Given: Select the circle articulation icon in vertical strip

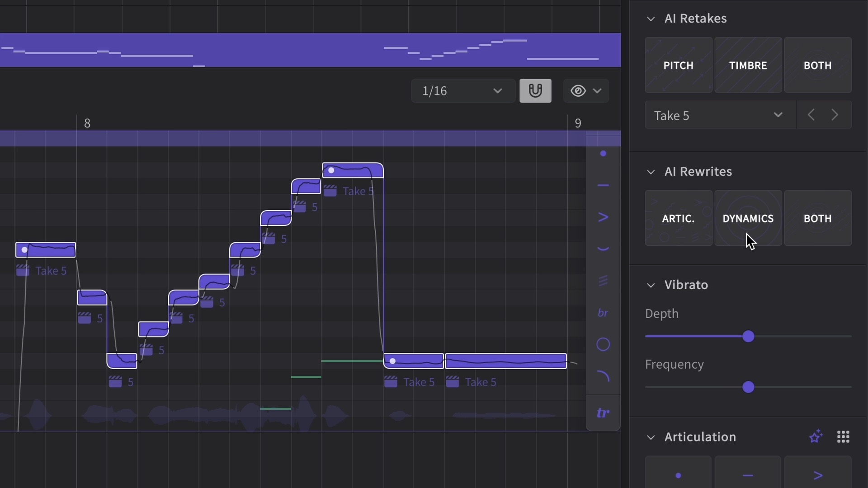Looking at the screenshot, I should (603, 344).
